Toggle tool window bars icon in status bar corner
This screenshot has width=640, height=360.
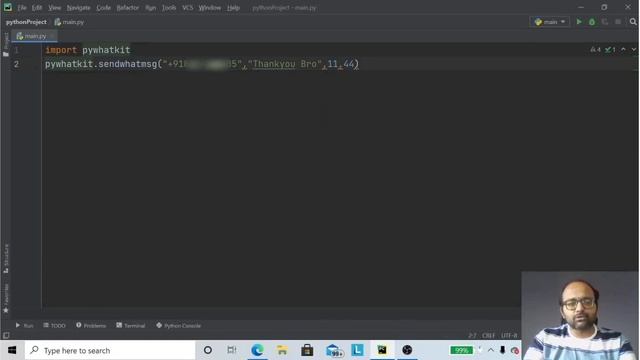coord(6,335)
